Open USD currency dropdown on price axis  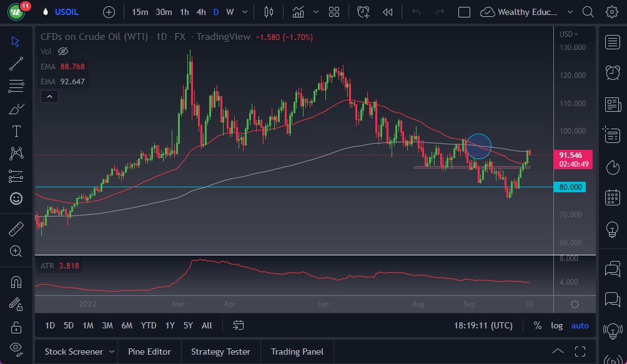click(x=568, y=34)
